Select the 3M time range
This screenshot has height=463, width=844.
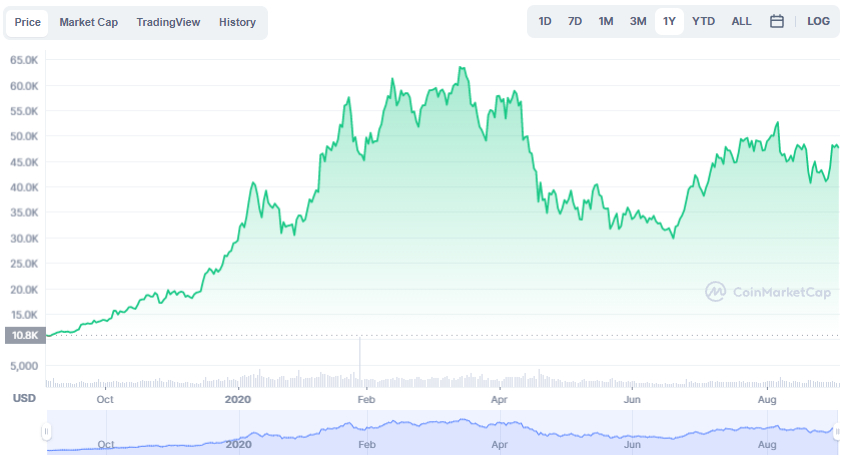638,22
